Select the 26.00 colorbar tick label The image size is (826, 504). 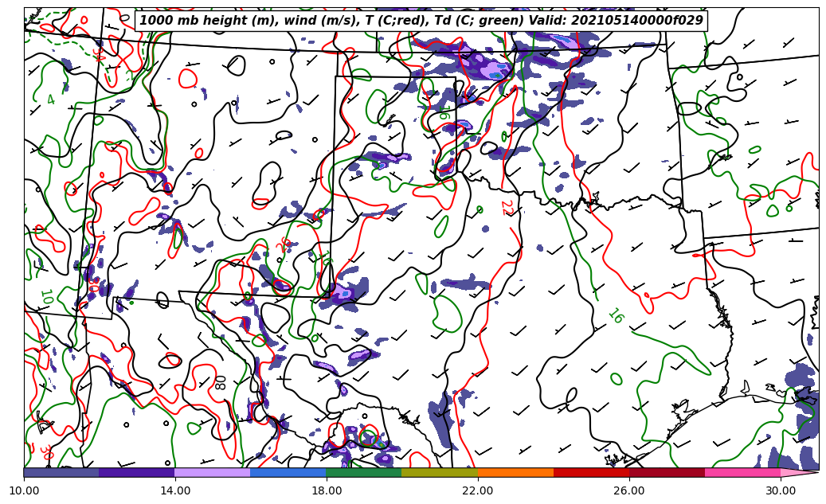coord(629,490)
